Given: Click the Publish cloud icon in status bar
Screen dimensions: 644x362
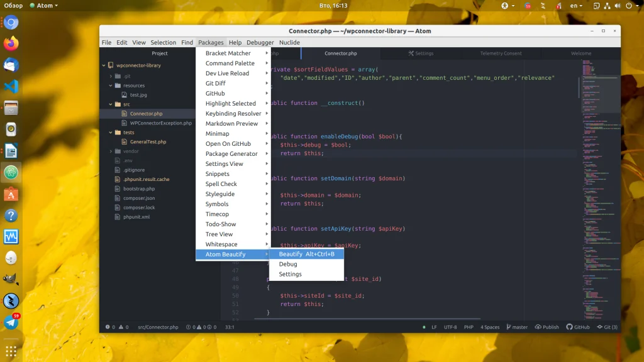Looking at the screenshot, I should pyautogui.click(x=538, y=327).
